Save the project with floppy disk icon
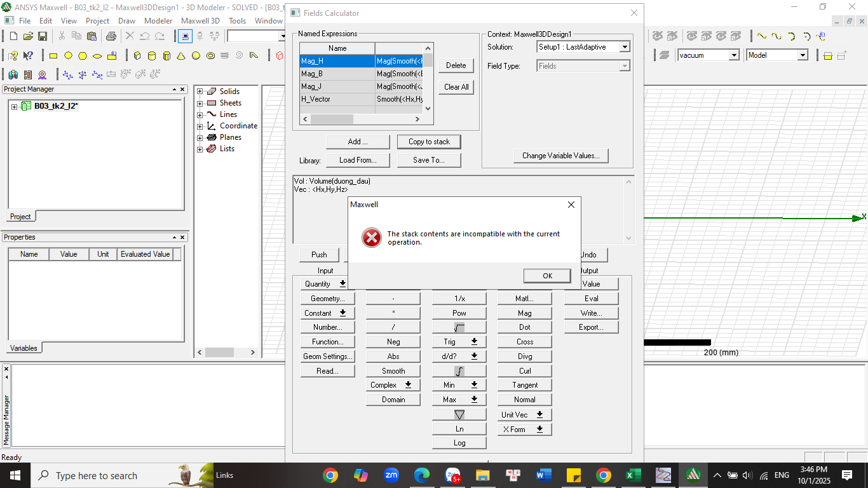868x488 pixels. point(43,36)
